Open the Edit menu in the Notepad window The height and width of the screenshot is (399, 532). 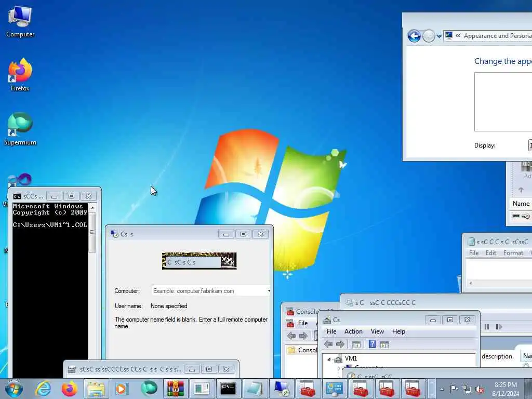click(490, 253)
